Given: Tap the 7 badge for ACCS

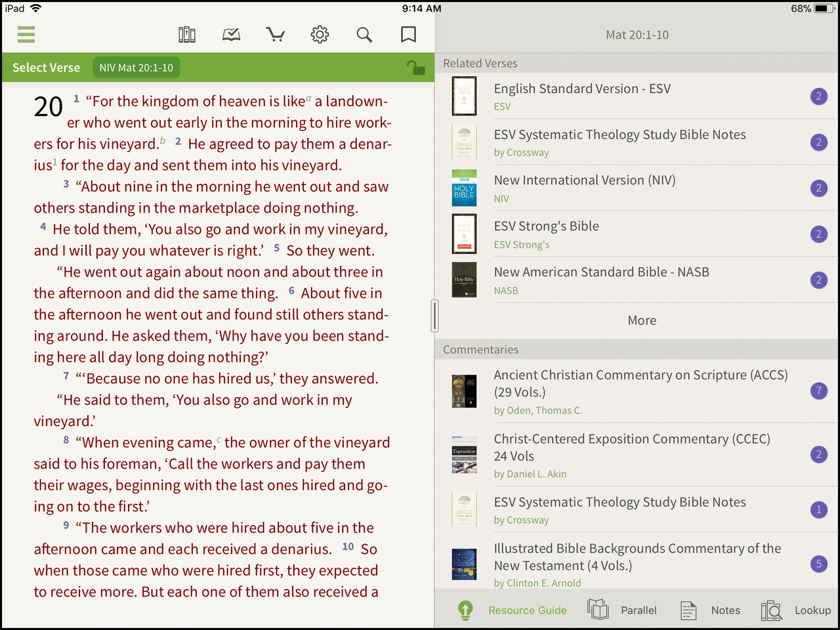Looking at the screenshot, I should 818,392.
